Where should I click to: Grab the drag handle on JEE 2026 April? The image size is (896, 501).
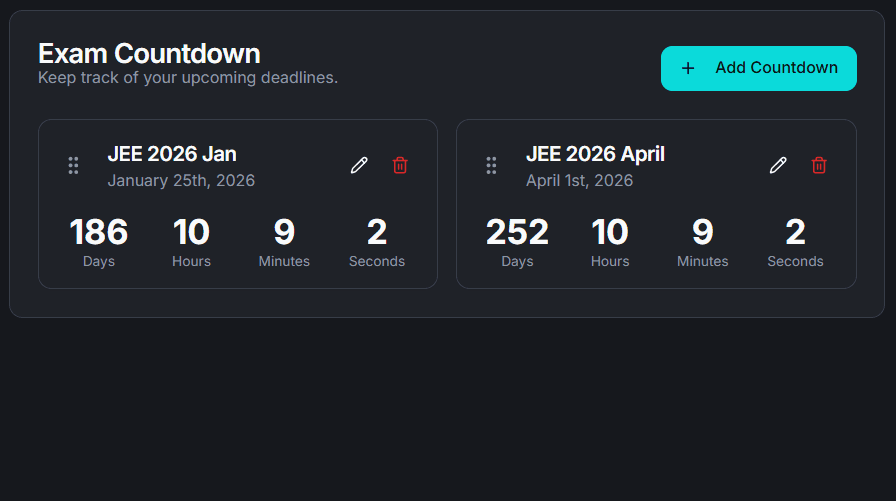coord(491,166)
